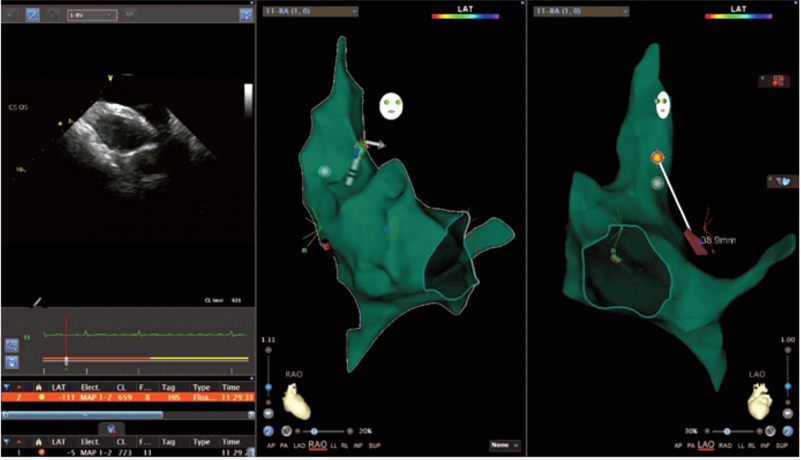Click the upper ECG waveform tool icon
This screenshot has height=460, width=801.
(11, 345)
